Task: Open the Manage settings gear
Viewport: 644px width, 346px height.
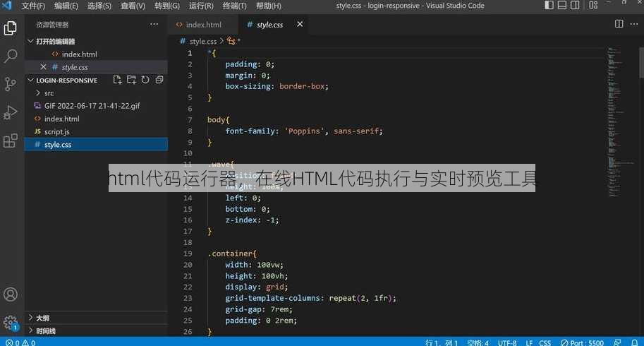Action: (11, 323)
